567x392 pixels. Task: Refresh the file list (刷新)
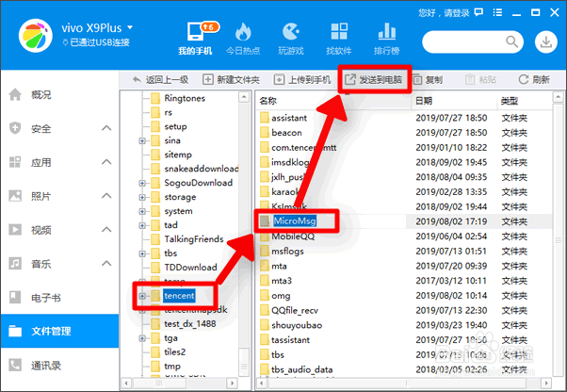534,79
